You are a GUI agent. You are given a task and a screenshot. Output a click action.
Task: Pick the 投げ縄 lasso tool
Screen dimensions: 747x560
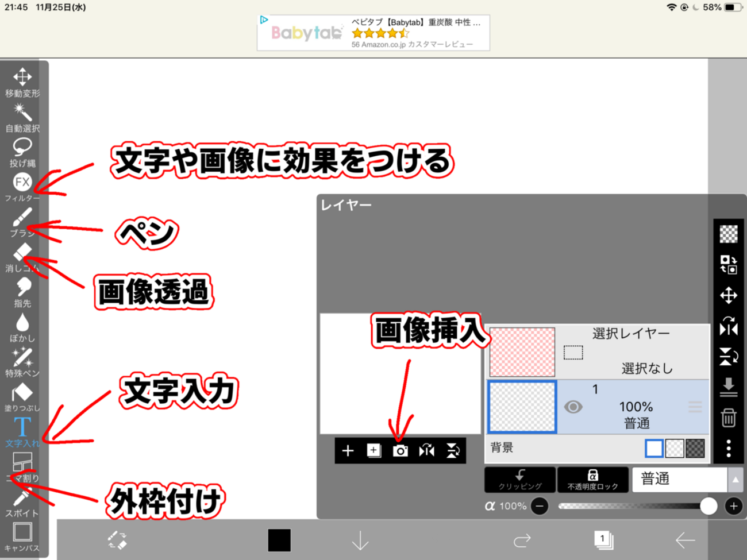(x=22, y=153)
